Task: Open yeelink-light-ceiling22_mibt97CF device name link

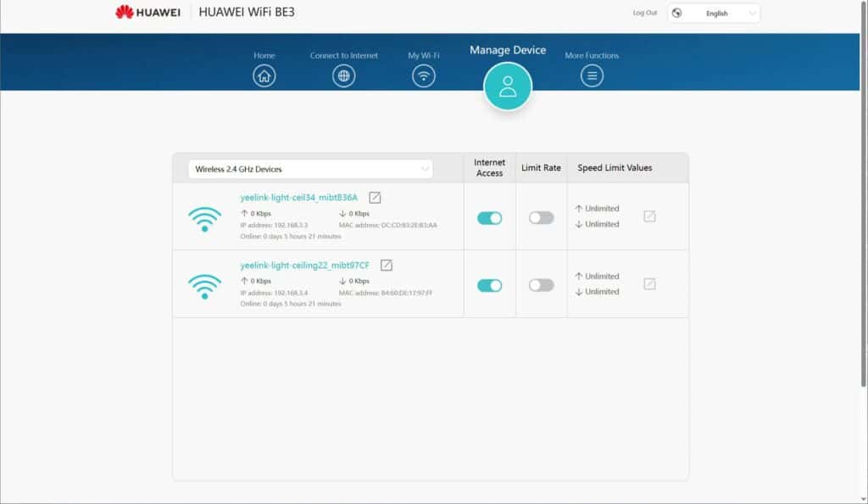Action: (304, 266)
